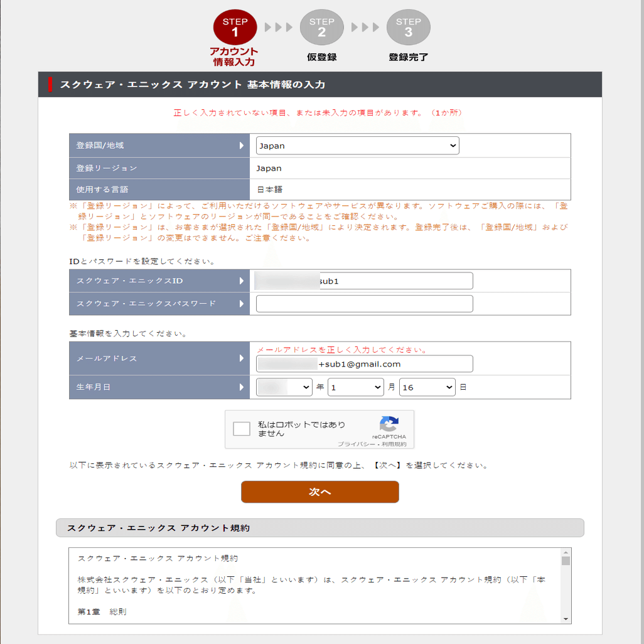This screenshot has height=644, width=644.
Task: Click the 登録完了 step label
Action: click(x=408, y=57)
